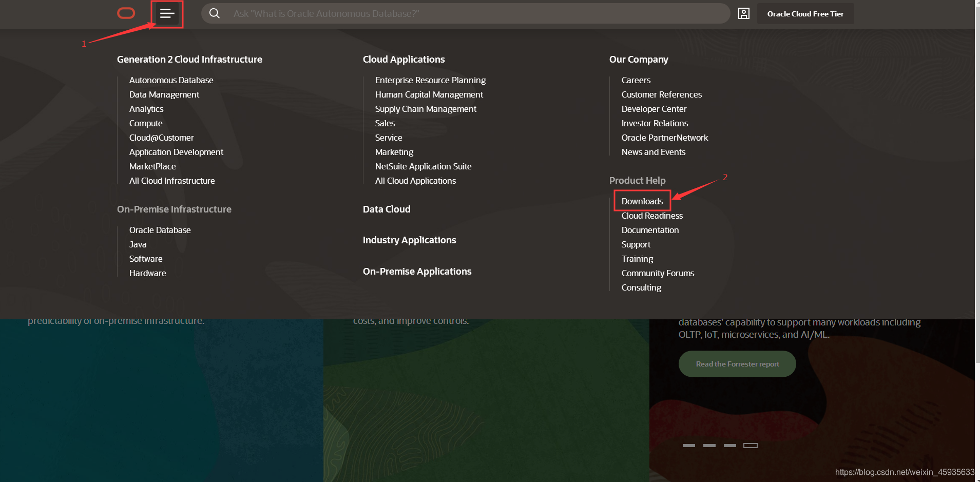The height and width of the screenshot is (482, 980).
Task: Open Careers link
Action: tap(636, 80)
